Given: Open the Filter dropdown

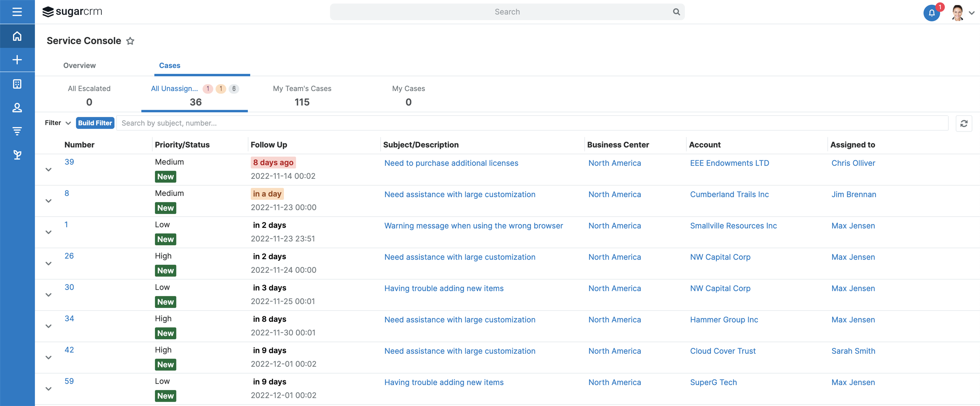Looking at the screenshot, I should (x=58, y=123).
